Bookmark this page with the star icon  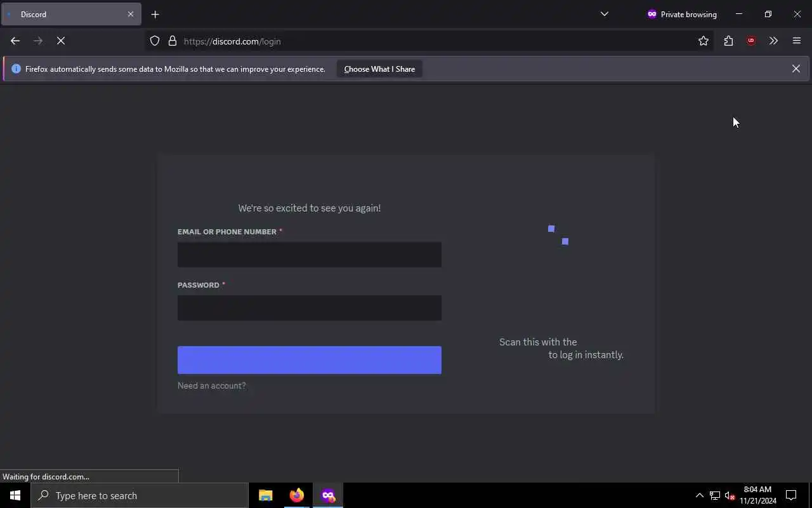click(x=704, y=41)
